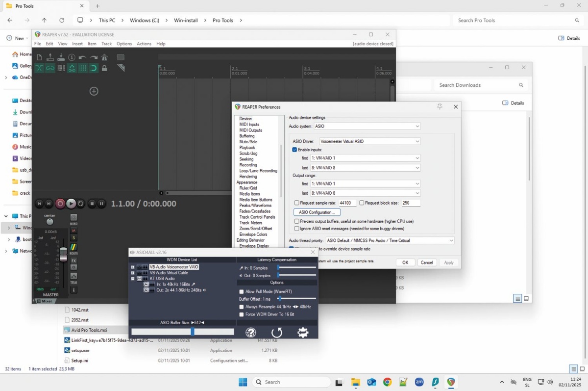This screenshot has height=391, width=588.
Task: Mute master track with M button
Action: [73, 231]
